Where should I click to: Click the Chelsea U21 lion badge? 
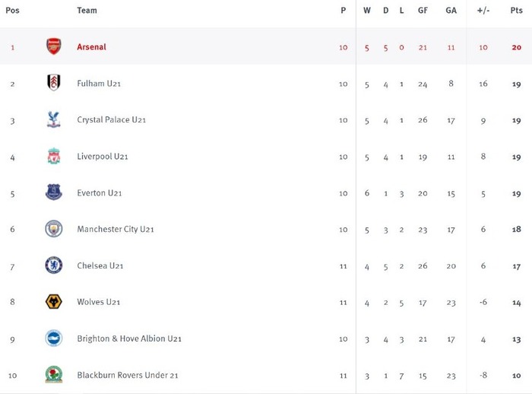54,265
